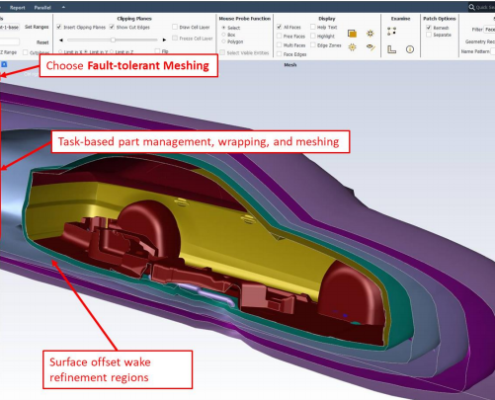Click the upper gear-shaped display icon
The height and width of the screenshot is (400, 495).
click(x=370, y=33)
